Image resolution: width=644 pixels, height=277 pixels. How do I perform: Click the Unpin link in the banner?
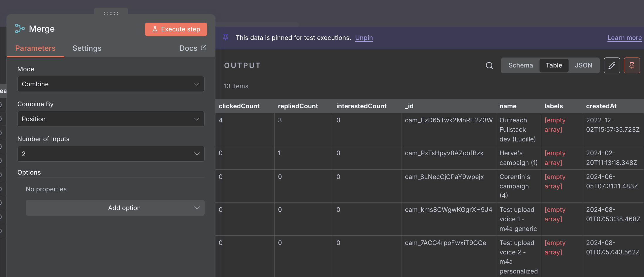point(364,38)
